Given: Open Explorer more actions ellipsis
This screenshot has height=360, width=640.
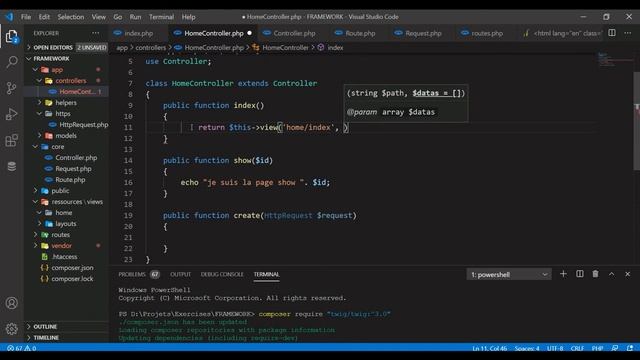Looking at the screenshot, I should pos(96,33).
